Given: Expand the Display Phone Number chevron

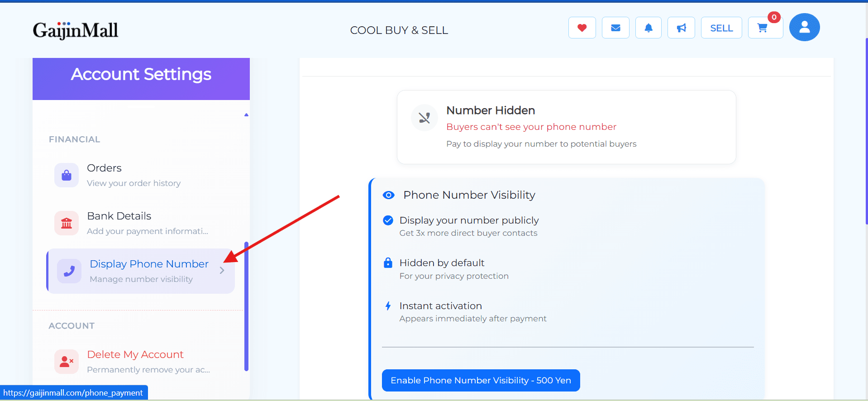Looking at the screenshot, I should click(x=222, y=270).
